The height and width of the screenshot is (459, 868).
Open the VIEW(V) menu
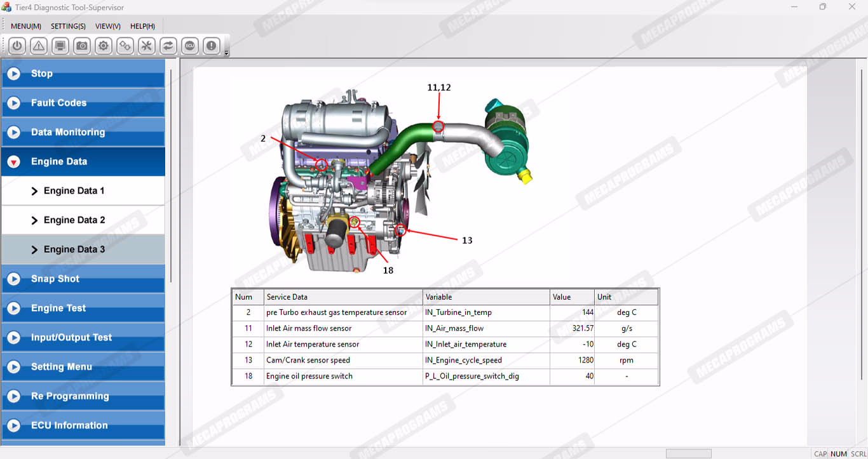click(108, 26)
